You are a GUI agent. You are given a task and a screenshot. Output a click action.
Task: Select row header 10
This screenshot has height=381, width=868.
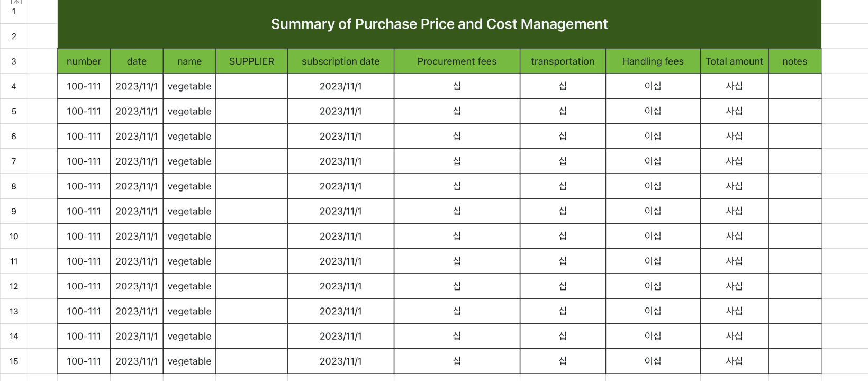(x=14, y=237)
